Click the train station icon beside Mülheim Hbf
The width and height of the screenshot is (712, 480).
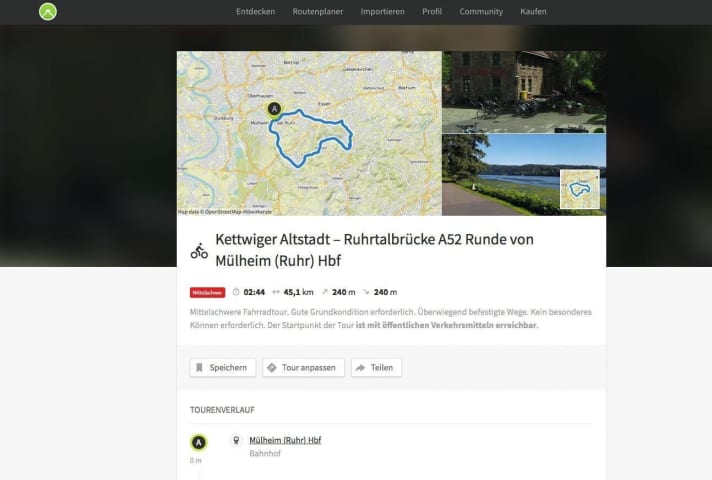pos(236,440)
